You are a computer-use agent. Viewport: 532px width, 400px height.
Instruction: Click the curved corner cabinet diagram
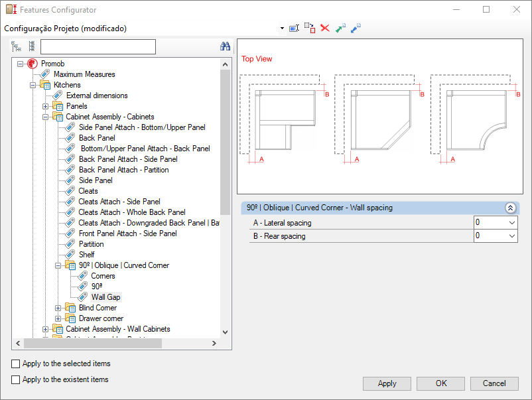476,119
